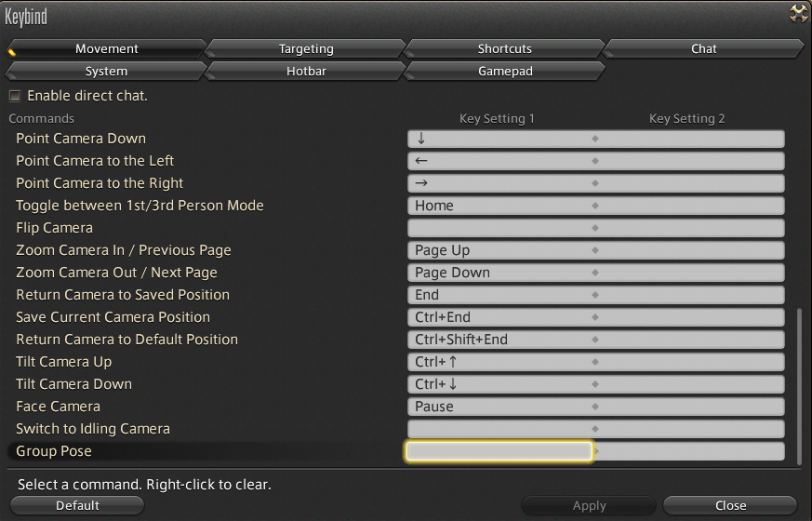Screen dimensions: 812x521
Task: Select Key Setting 2 for Face Camera
Action: 690,407
